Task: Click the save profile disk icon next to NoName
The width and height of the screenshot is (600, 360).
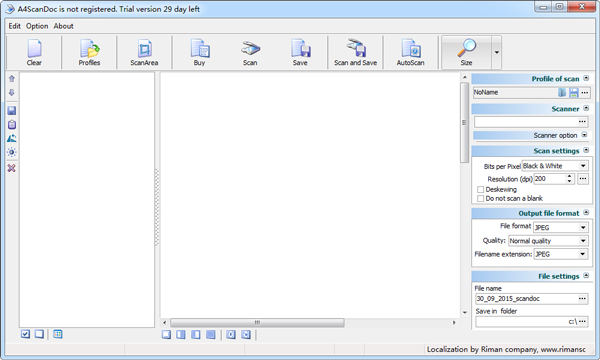Action: 574,93
